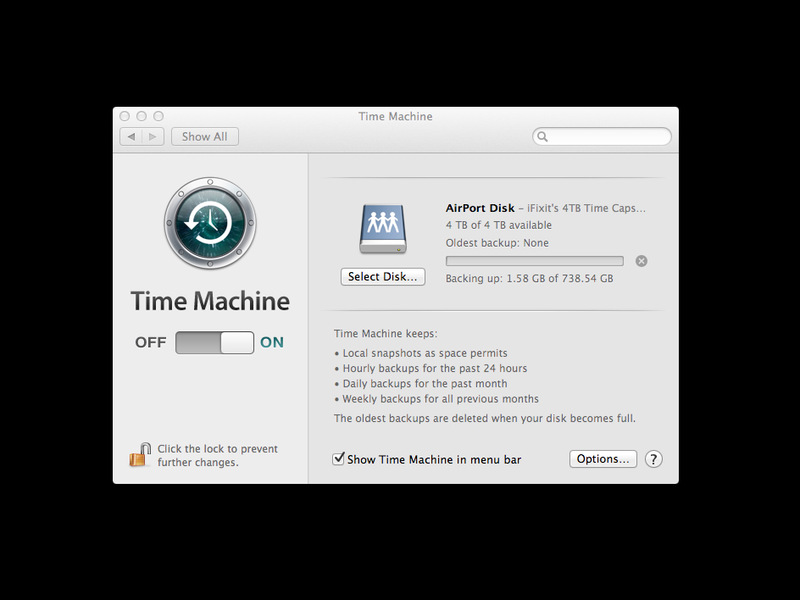Click 'Daily backups for the past month'
800x600 pixels.
tap(425, 384)
